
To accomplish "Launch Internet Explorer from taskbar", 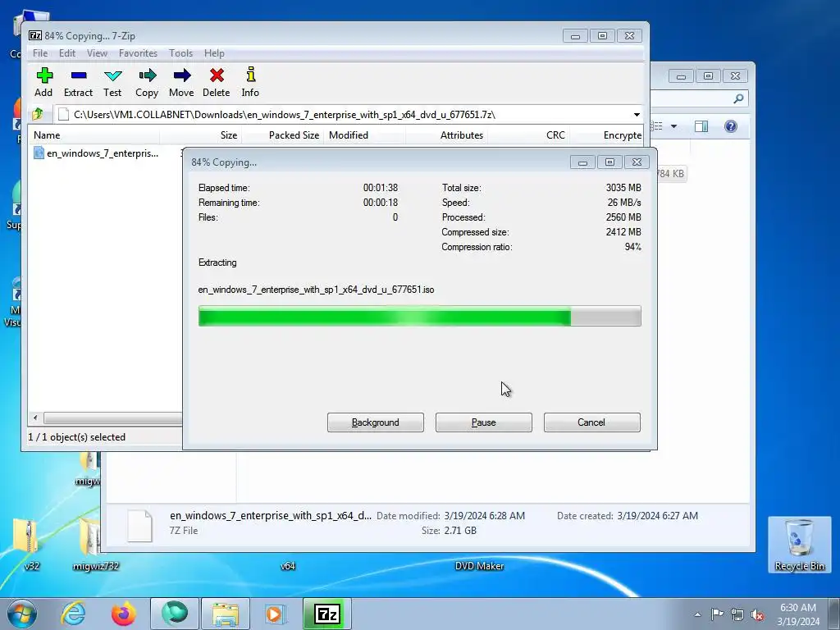I will tap(73, 614).
